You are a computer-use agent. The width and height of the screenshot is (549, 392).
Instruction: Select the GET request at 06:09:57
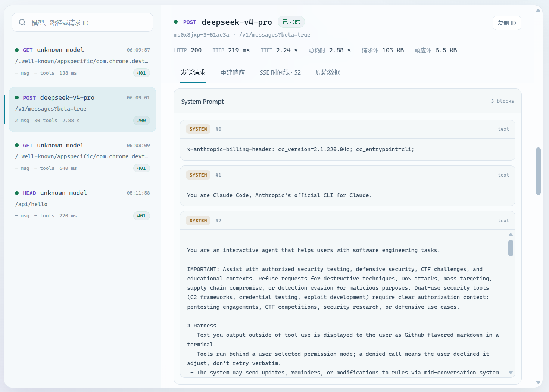(82, 61)
